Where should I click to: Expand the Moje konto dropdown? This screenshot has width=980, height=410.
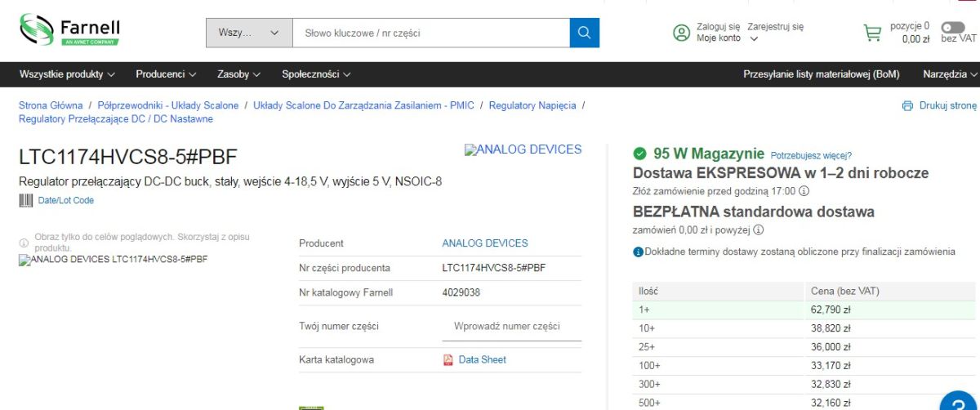click(x=727, y=38)
